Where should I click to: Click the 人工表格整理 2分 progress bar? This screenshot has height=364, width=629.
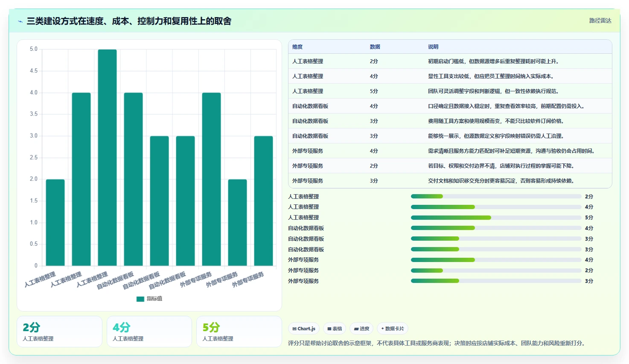click(x=496, y=196)
